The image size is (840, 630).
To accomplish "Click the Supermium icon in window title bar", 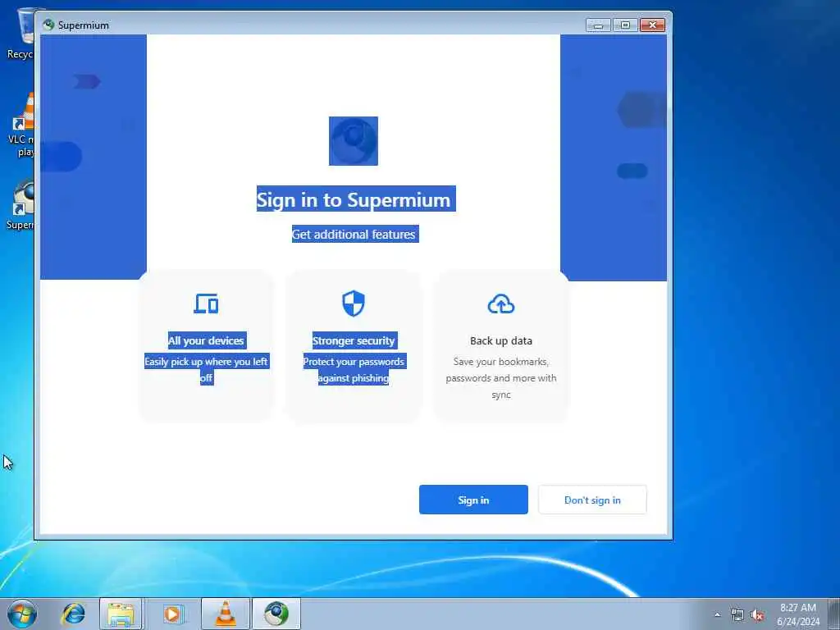I will 48,25.
